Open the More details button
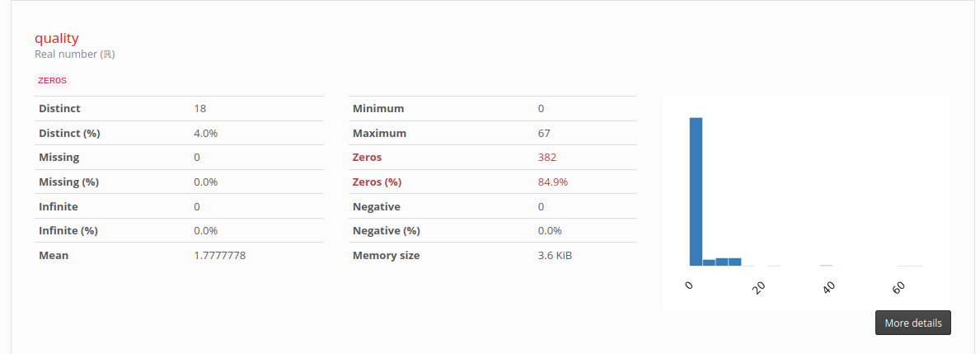The height and width of the screenshot is (354, 980). [x=912, y=323]
